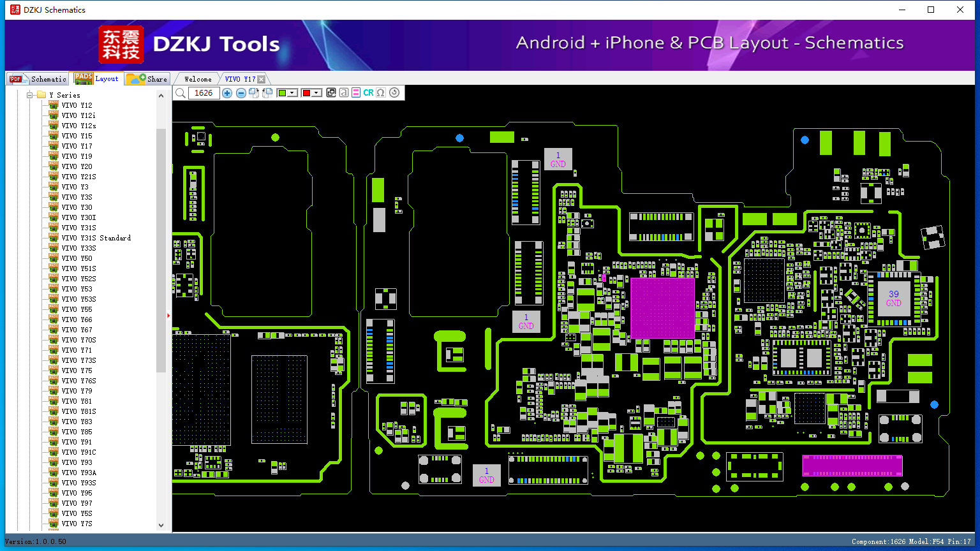Click the cyan CR icon
Screen dimensions: 980x551
368,93
